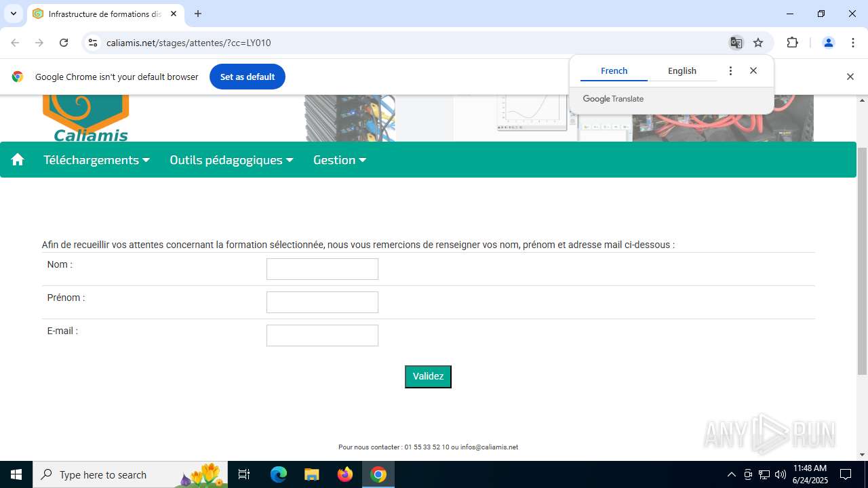Image resolution: width=868 pixels, height=488 pixels.
Task: Open Chrome three-dot menu
Action: click(x=853, y=43)
